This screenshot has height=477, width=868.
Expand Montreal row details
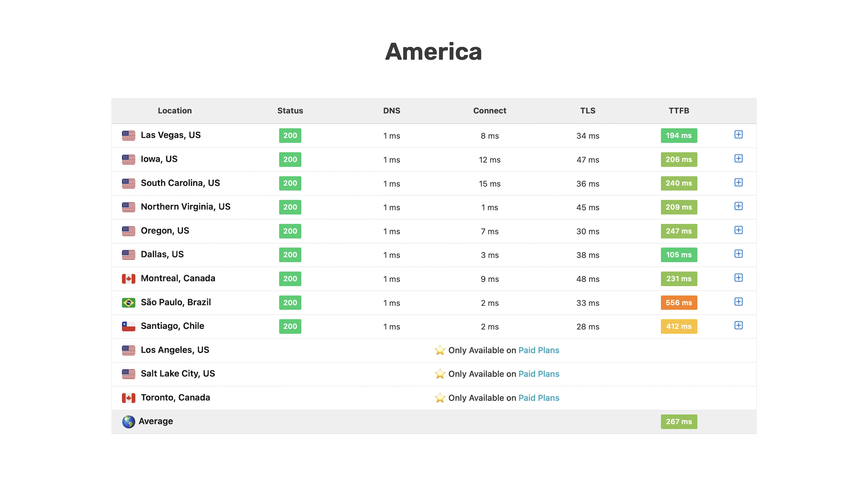point(738,278)
